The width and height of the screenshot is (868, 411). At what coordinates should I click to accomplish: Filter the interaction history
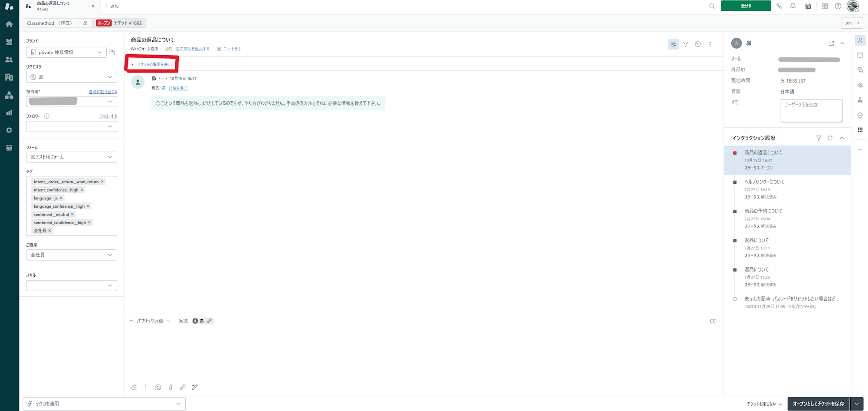click(819, 138)
